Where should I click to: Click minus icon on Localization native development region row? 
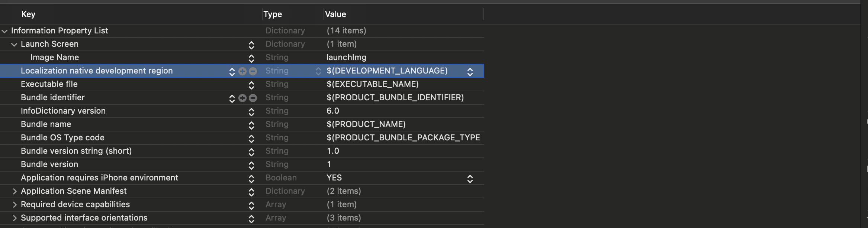click(253, 71)
